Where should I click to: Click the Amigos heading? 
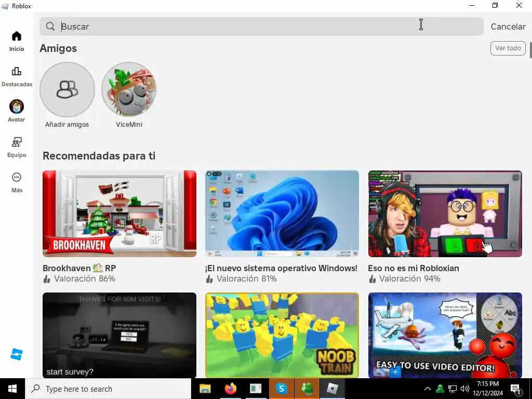58,48
